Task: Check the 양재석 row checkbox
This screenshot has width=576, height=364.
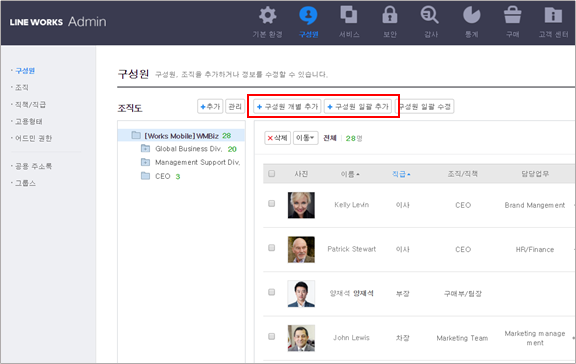Action: pos(271,292)
